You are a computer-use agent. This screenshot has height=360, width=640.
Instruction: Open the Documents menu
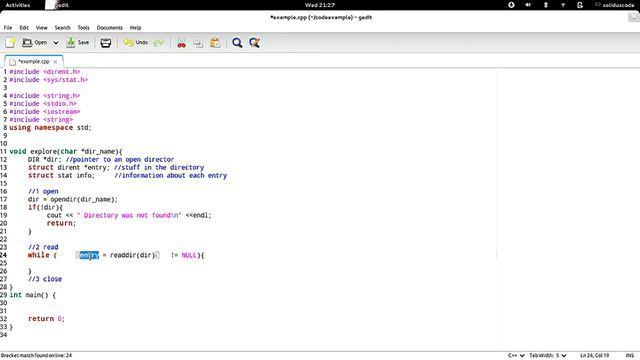109,28
